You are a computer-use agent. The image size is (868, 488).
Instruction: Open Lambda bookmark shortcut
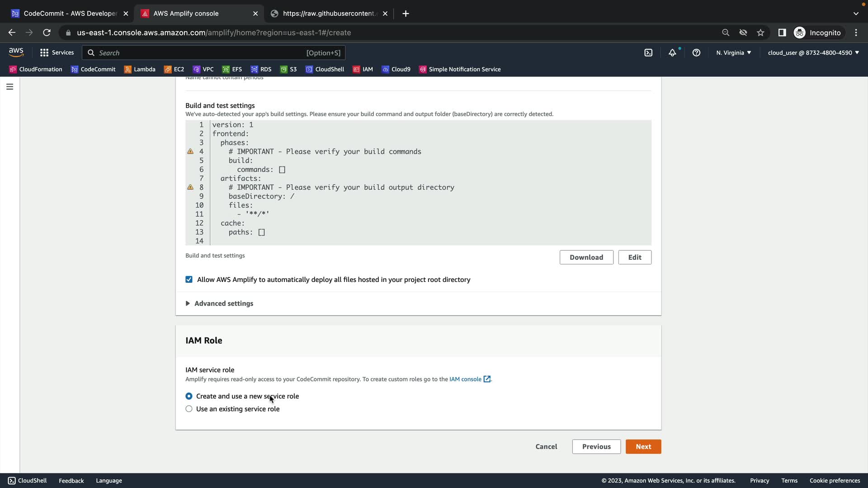click(x=140, y=70)
